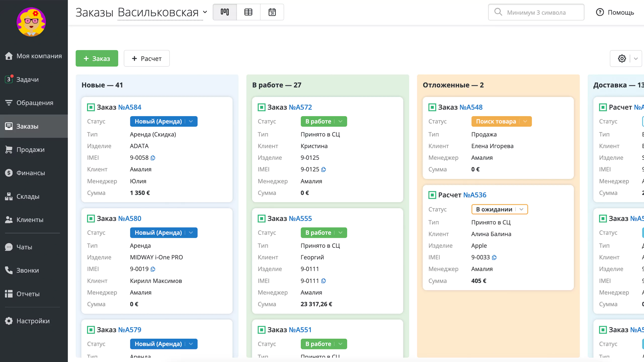The height and width of the screenshot is (362, 644).
Task: Copy IMEI 9-0019 in order A580
Action: click(153, 269)
